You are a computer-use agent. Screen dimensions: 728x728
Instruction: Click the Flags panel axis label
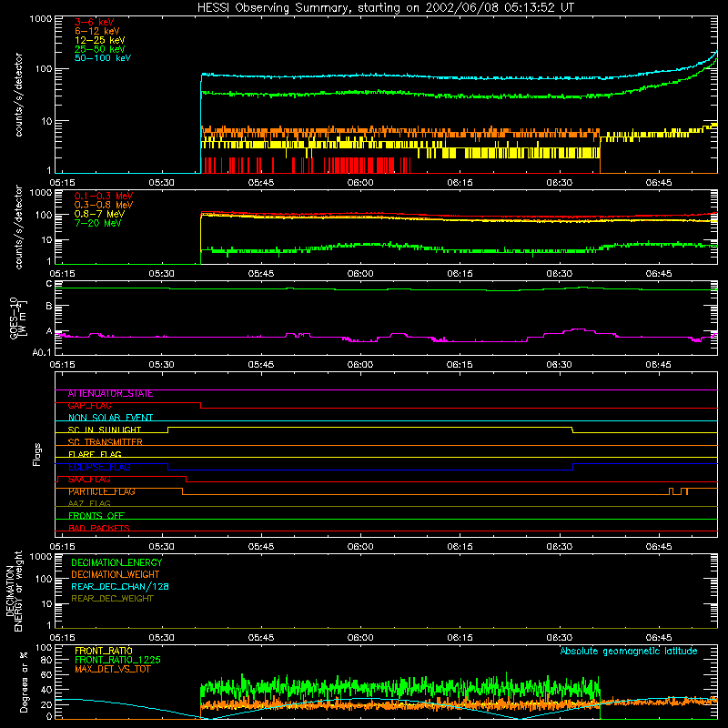(x=36, y=454)
